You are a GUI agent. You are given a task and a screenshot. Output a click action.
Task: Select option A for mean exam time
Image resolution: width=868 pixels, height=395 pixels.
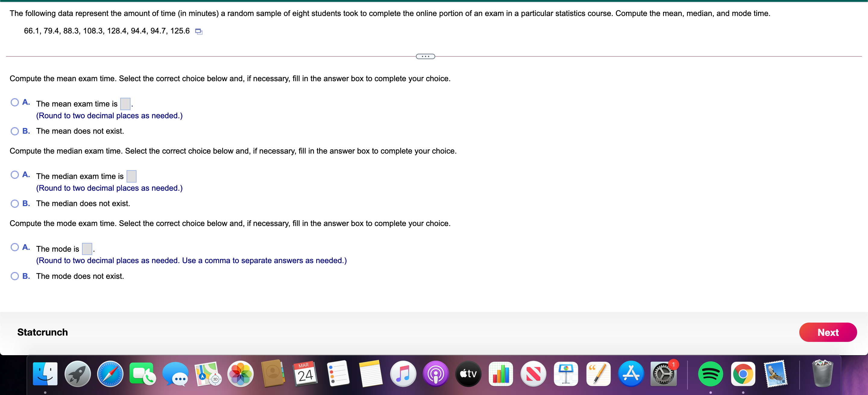(14, 102)
